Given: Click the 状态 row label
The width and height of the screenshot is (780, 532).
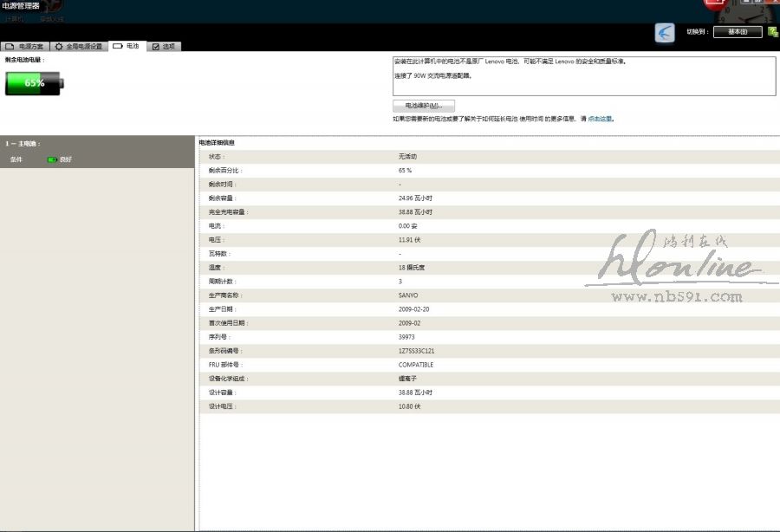Looking at the screenshot, I should coord(217,157).
